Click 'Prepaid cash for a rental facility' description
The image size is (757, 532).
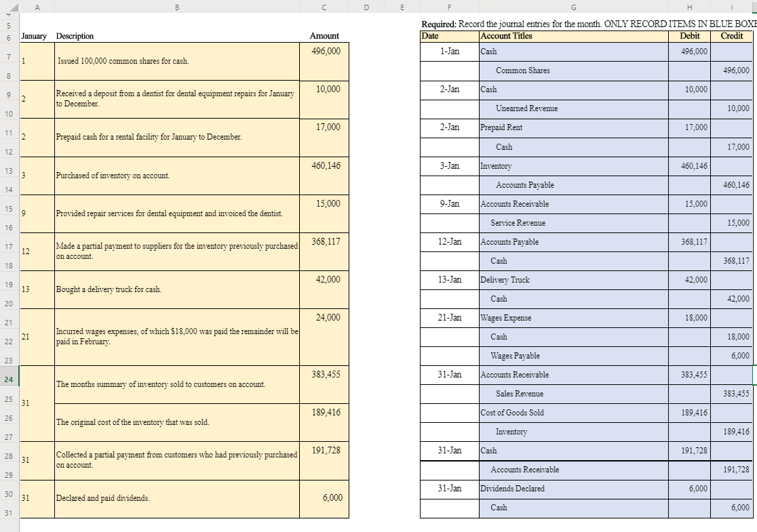(x=176, y=138)
